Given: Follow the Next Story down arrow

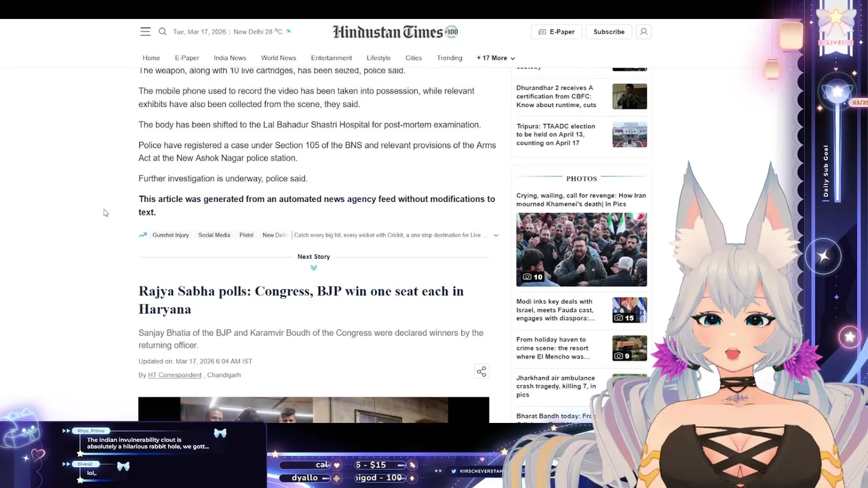Looking at the screenshot, I should [313, 268].
